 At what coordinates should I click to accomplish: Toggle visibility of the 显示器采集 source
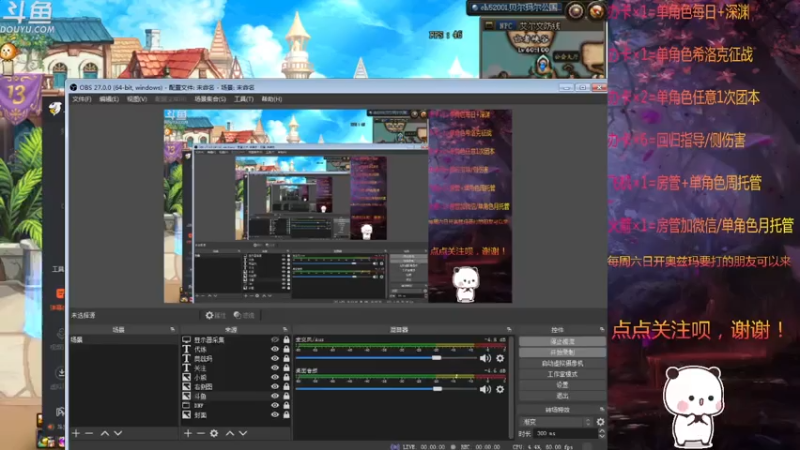275,340
